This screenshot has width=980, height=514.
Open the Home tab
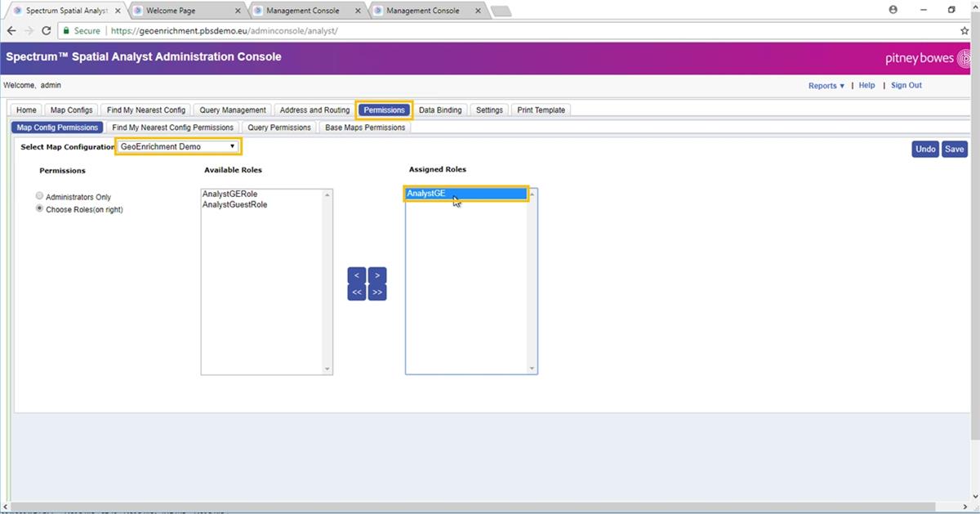26,110
